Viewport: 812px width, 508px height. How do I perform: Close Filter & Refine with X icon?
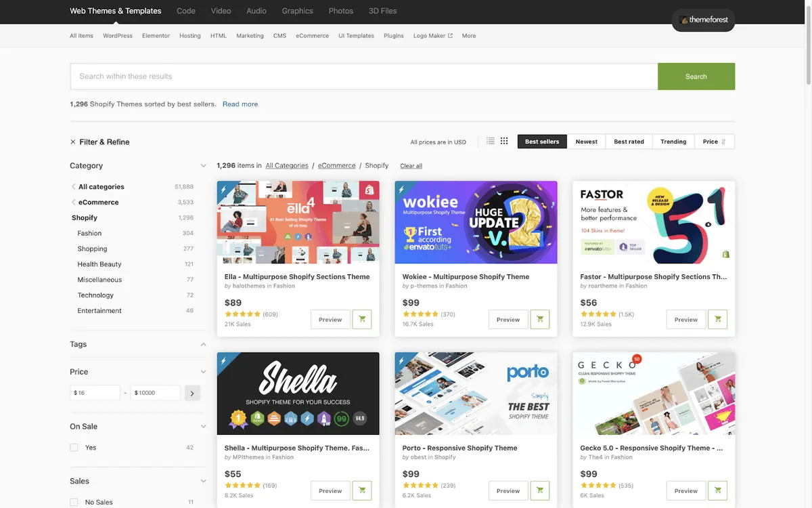point(73,142)
